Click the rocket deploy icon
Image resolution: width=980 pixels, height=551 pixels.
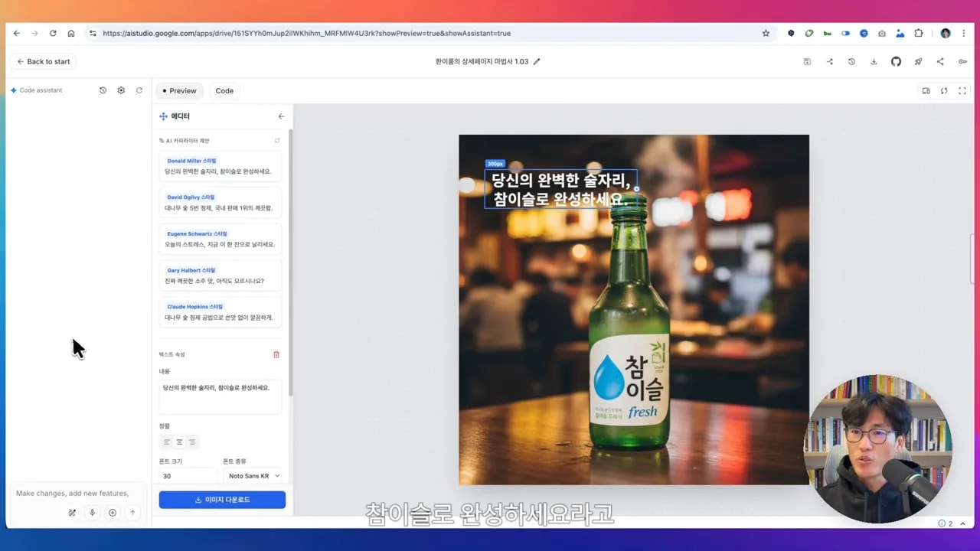[918, 62]
